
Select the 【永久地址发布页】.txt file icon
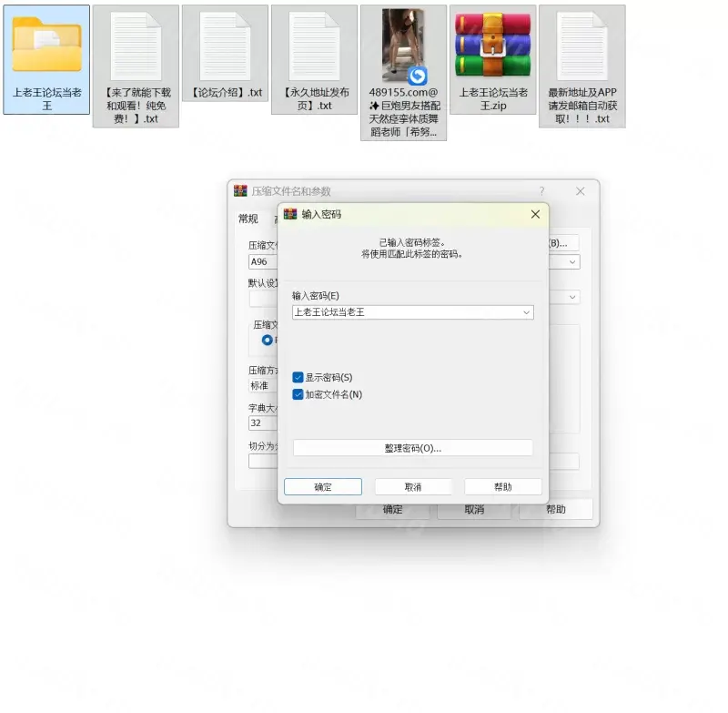click(x=314, y=46)
